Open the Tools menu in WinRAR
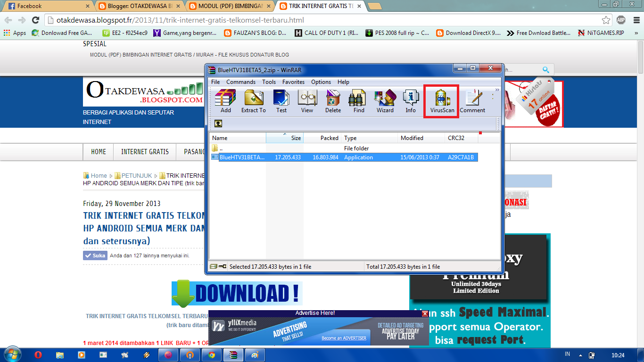 [x=269, y=82]
